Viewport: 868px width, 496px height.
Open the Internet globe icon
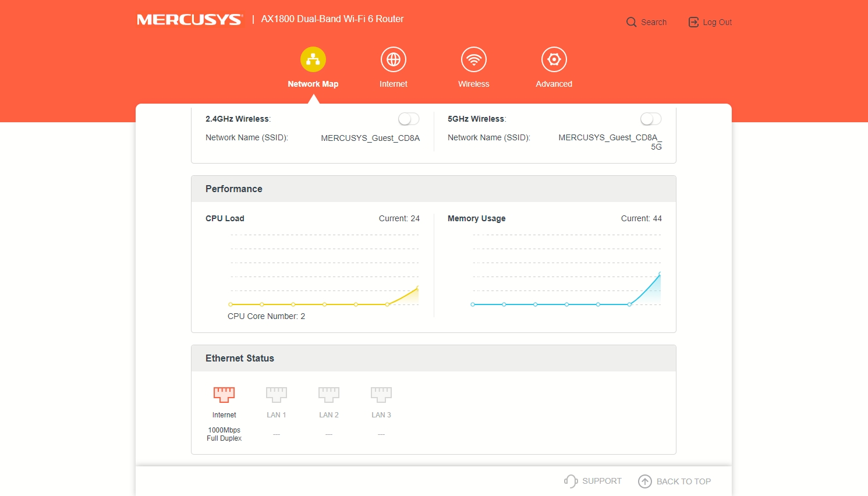(x=394, y=59)
